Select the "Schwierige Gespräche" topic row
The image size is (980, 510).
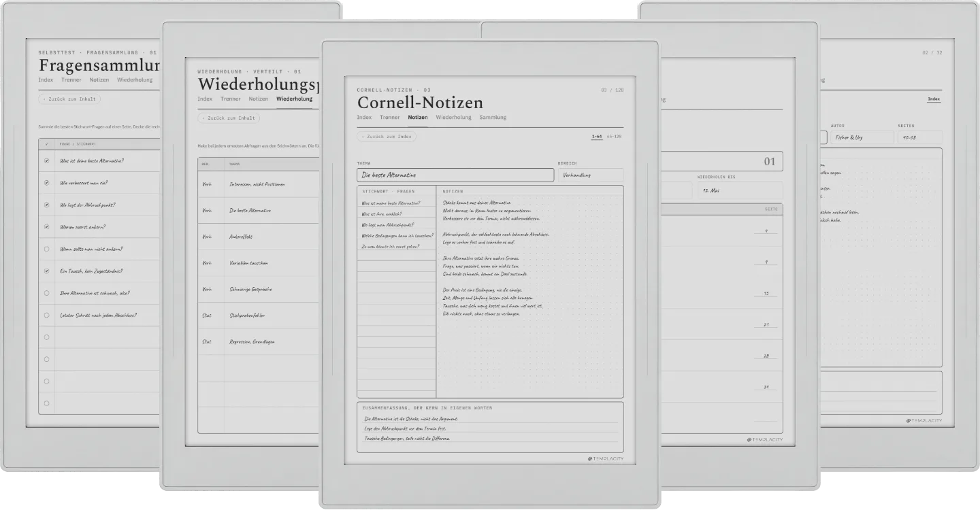click(259, 289)
